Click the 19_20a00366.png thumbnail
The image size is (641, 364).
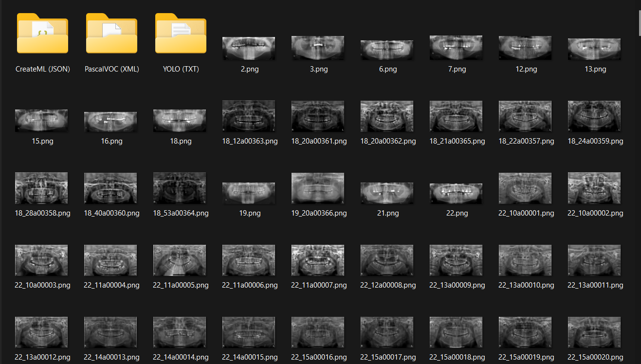[318, 188]
